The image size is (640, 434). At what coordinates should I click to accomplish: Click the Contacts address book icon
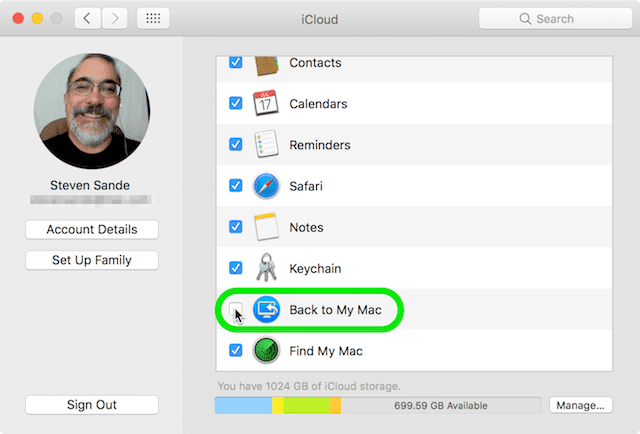coord(266,63)
